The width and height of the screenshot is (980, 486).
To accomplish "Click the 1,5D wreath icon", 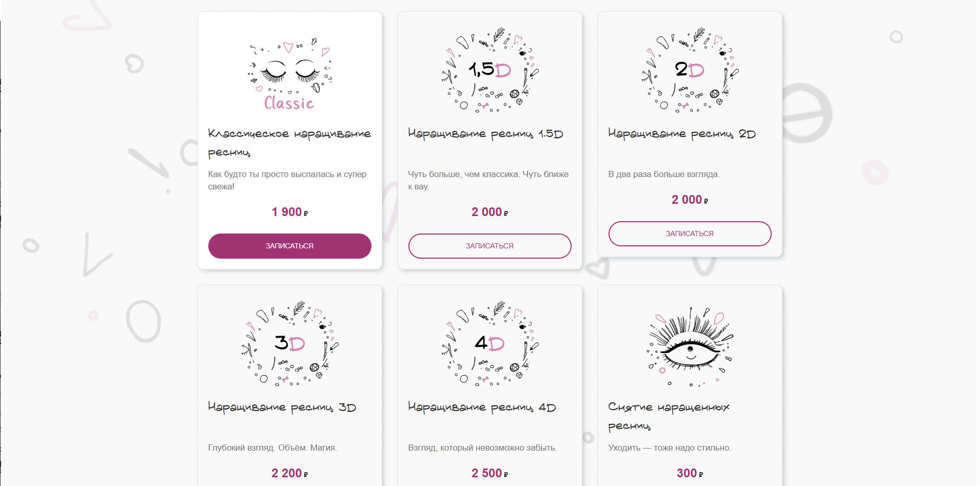I will [x=490, y=70].
